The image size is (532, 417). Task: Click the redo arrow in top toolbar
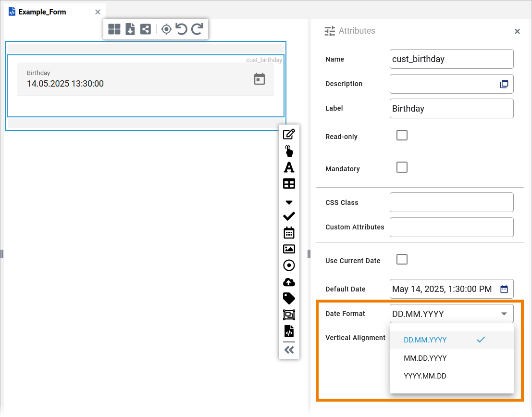(197, 29)
